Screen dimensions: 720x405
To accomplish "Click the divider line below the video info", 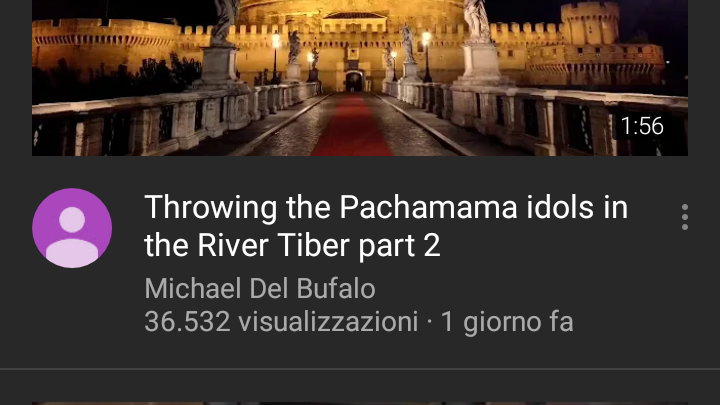I will pos(360,368).
